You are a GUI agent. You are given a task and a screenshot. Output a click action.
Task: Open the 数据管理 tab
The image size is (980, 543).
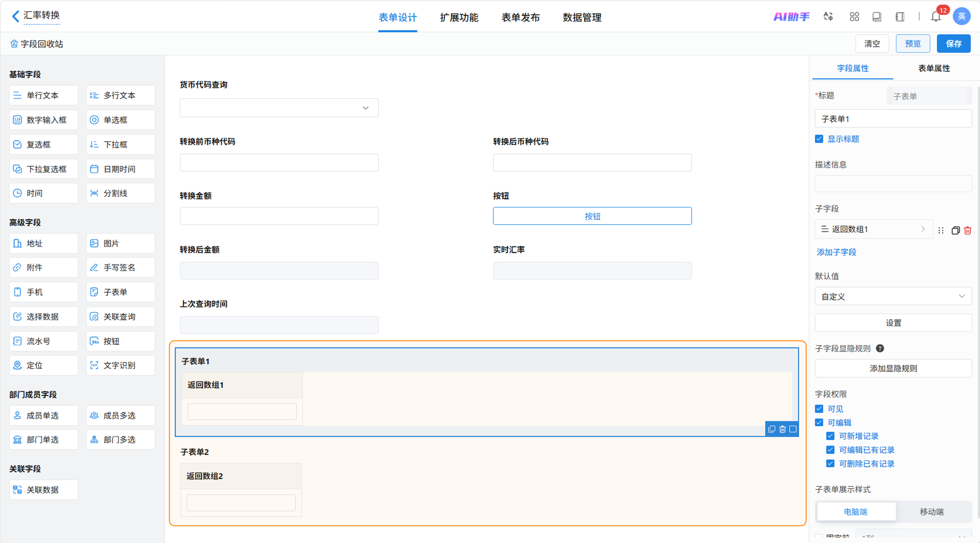coord(582,17)
